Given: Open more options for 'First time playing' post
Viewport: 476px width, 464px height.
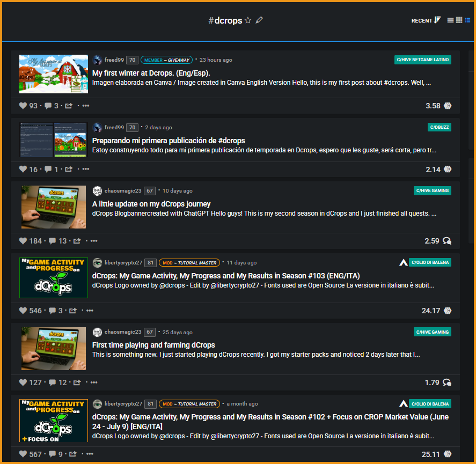Looking at the screenshot, I should (94, 382).
